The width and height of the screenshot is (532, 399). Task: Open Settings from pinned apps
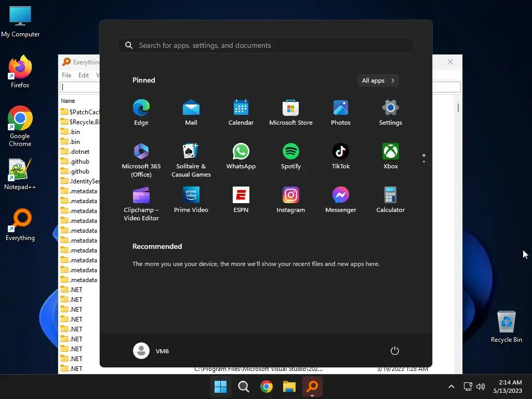pos(391,113)
